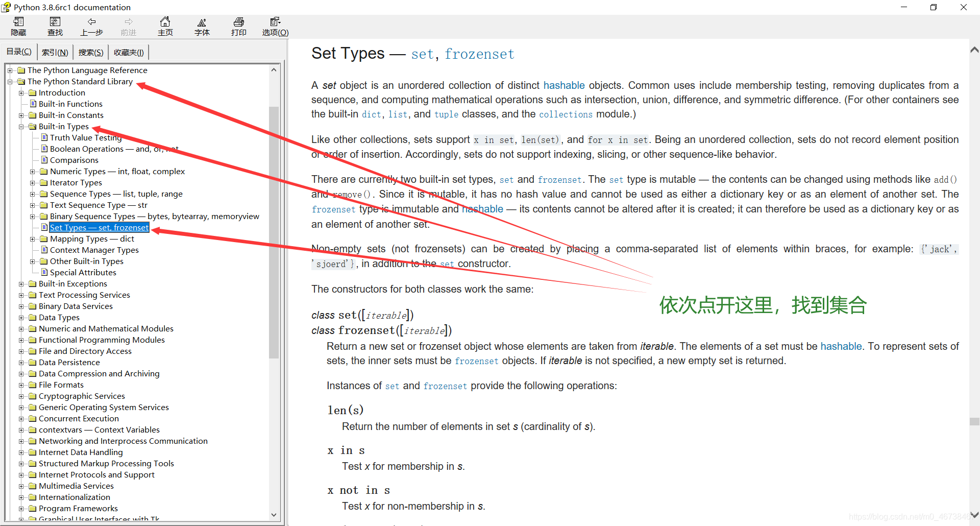Select Text Sequence Type — str entry
The width and height of the screenshot is (980, 526).
pyautogui.click(x=99, y=205)
